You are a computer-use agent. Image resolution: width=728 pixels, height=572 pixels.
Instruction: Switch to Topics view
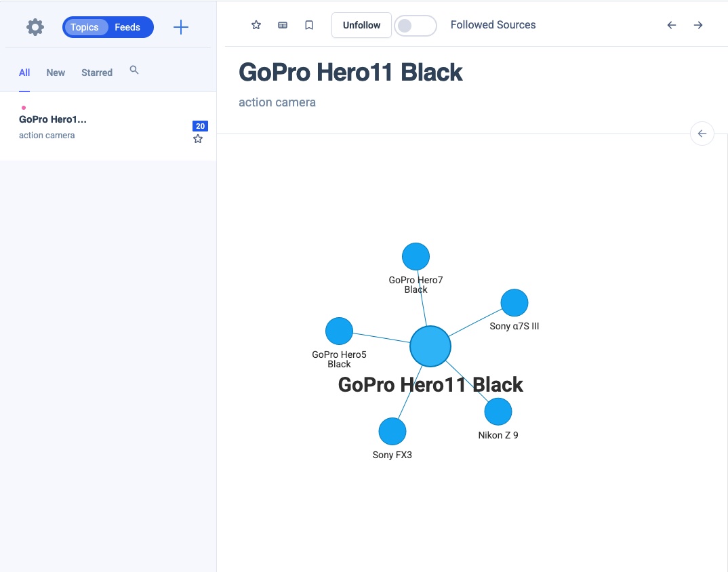[85, 27]
